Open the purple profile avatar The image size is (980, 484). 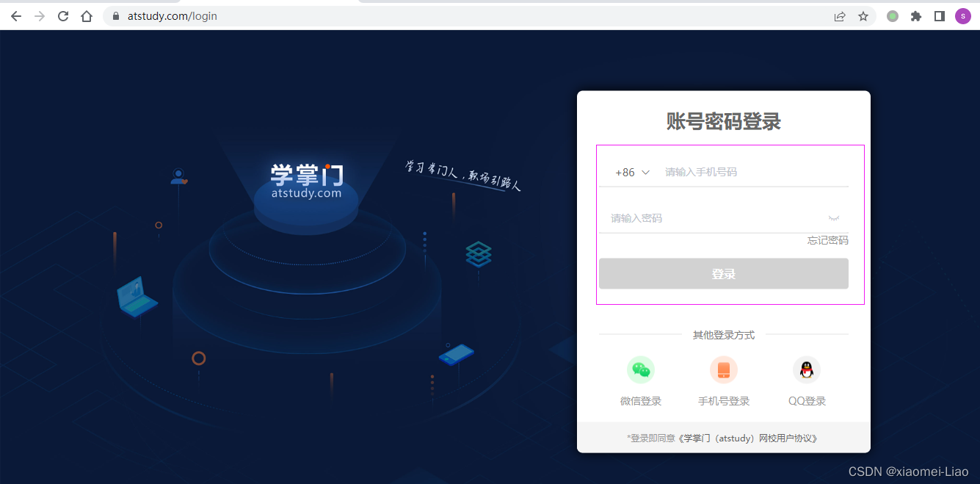point(962,16)
